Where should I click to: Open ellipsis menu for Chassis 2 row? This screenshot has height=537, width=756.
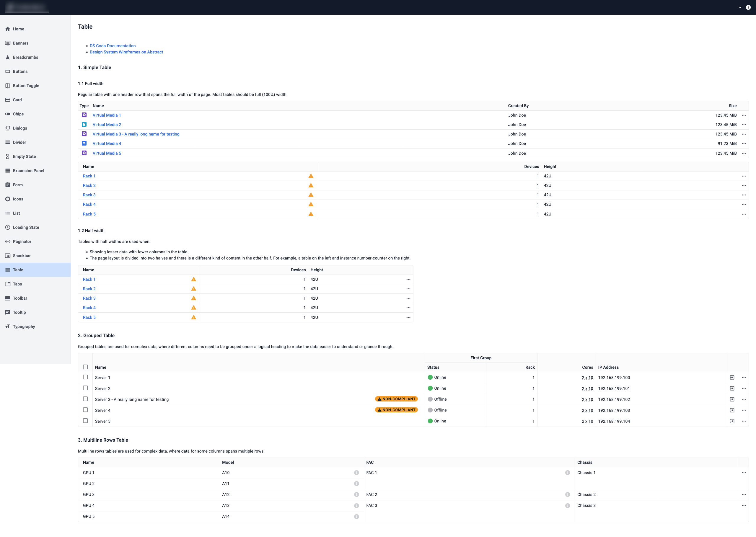point(743,494)
